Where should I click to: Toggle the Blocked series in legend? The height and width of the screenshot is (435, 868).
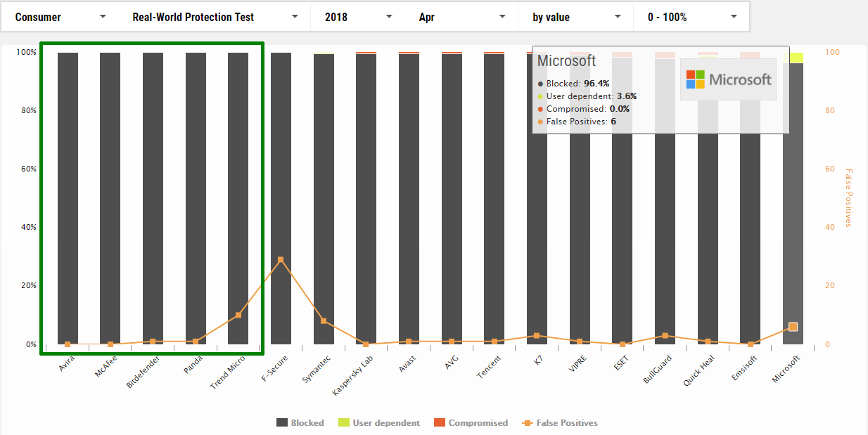300,423
